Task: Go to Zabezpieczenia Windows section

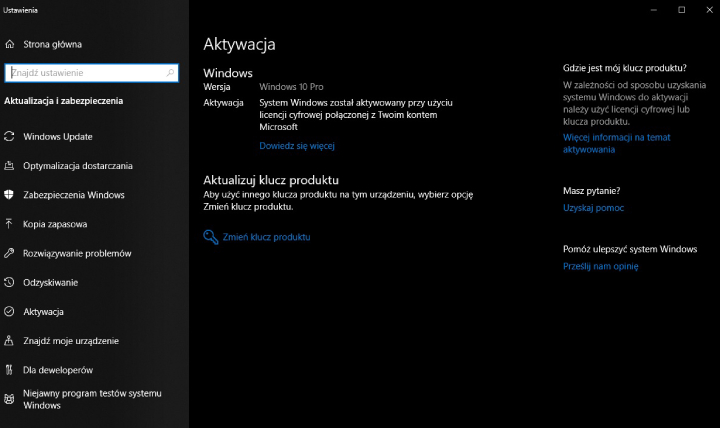Action: [x=73, y=195]
